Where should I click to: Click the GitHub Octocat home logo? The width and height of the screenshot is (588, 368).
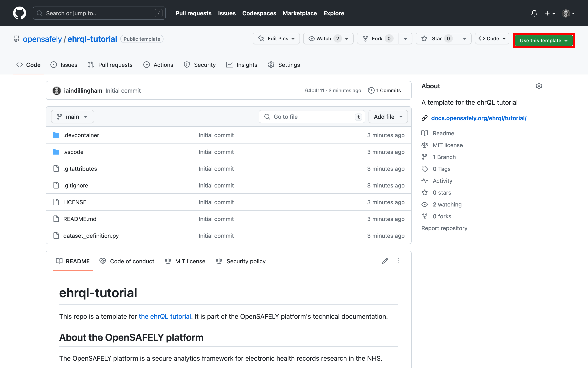coord(19,13)
